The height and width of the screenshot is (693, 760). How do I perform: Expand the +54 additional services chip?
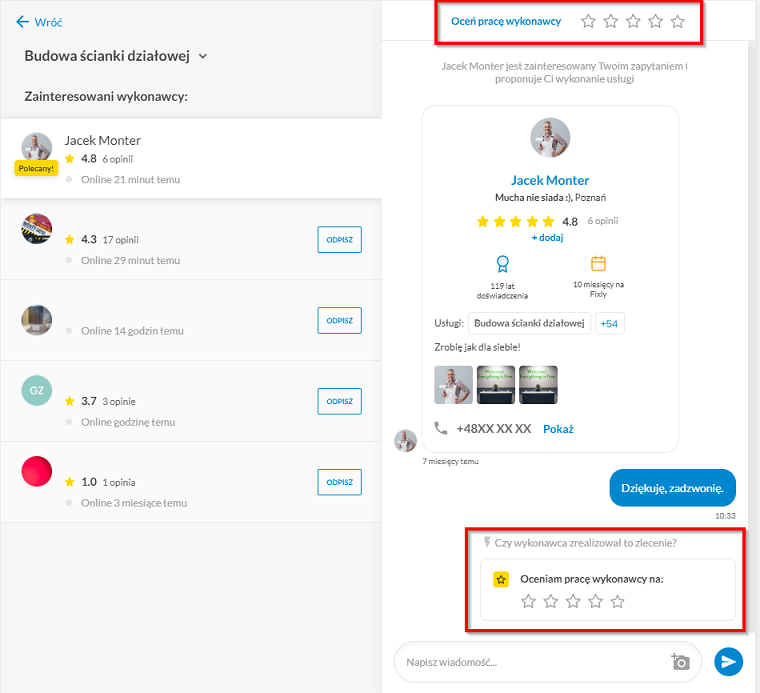[609, 323]
